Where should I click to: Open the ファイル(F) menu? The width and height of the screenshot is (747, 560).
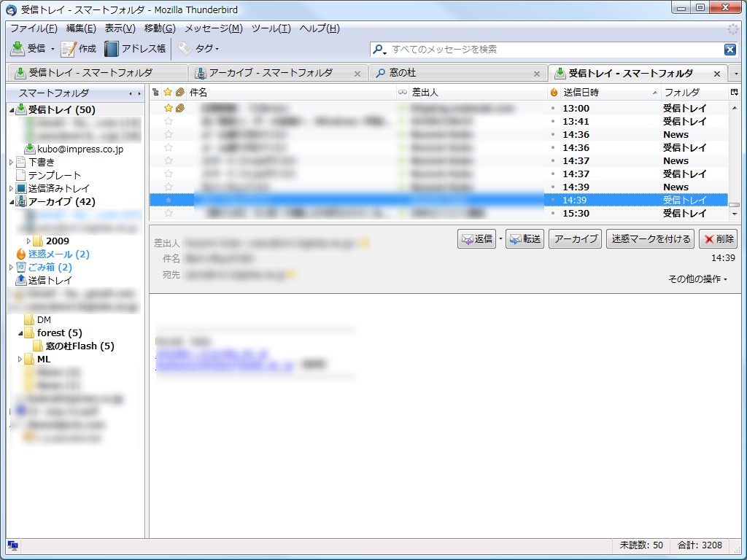(34, 28)
